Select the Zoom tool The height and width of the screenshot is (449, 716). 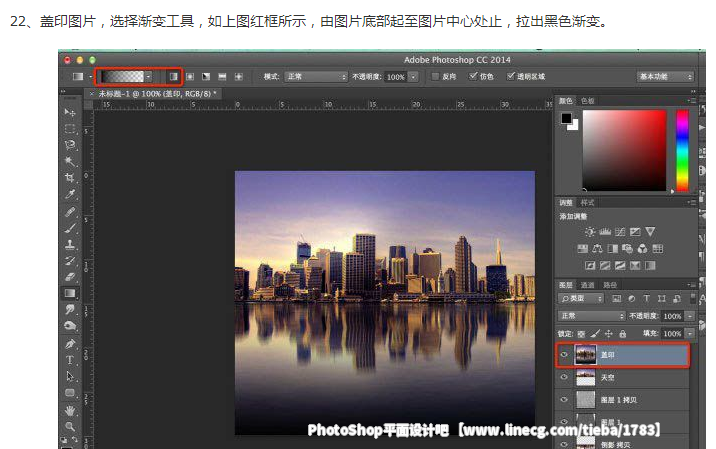(69, 427)
